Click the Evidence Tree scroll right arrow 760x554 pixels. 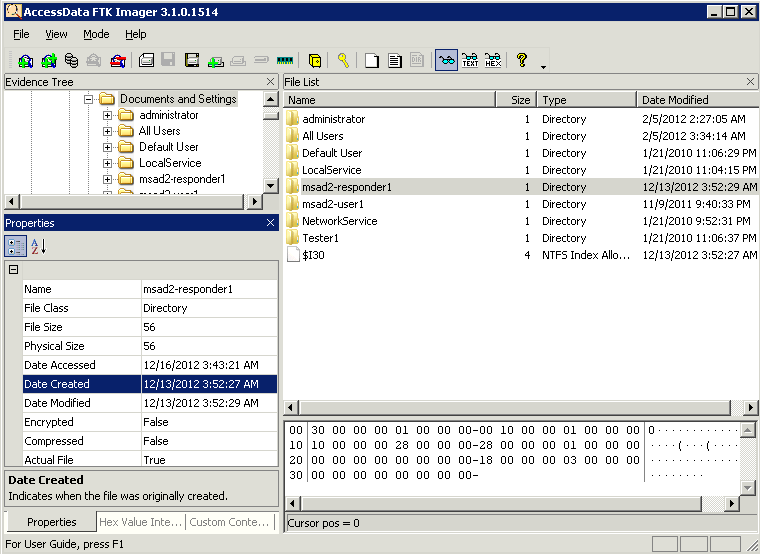[x=254, y=201]
